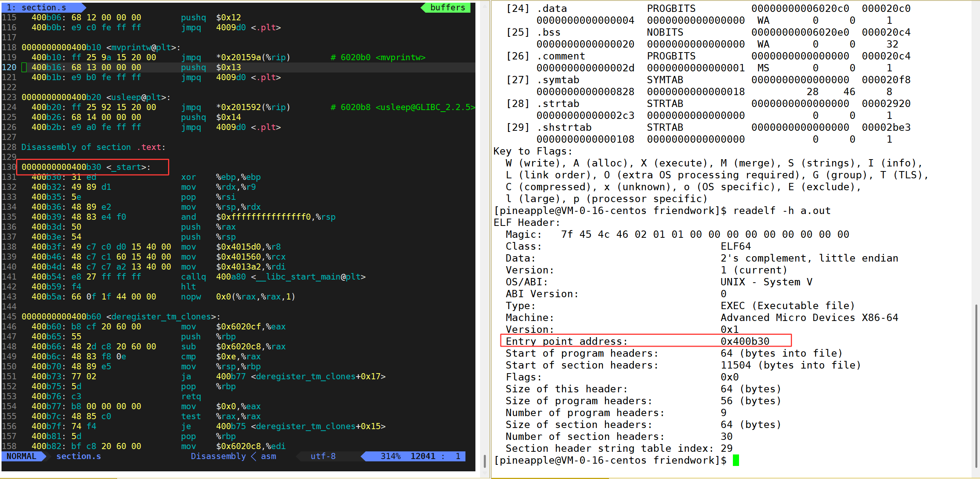Image resolution: width=980 pixels, height=479 pixels.
Task: Click '<mvprintw@plt>' header on line 118
Action: click(141, 47)
